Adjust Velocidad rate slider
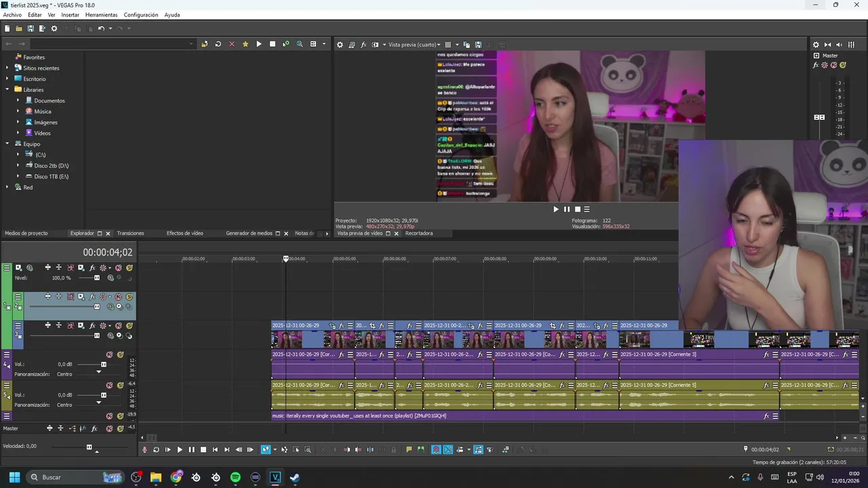 (x=89, y=447)
